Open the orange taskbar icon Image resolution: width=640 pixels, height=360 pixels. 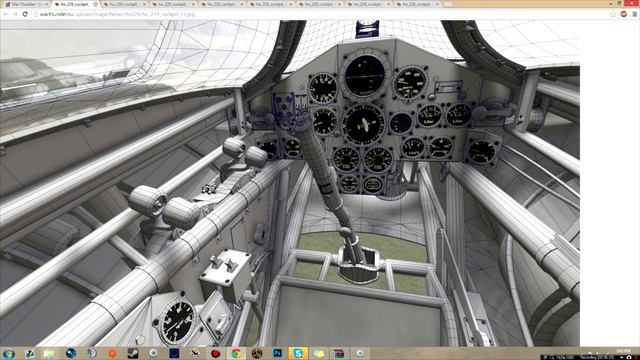tap(112, 353)
